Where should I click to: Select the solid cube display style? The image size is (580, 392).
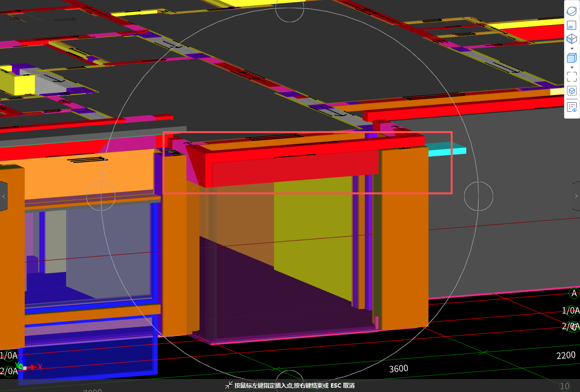pos(571,58)
